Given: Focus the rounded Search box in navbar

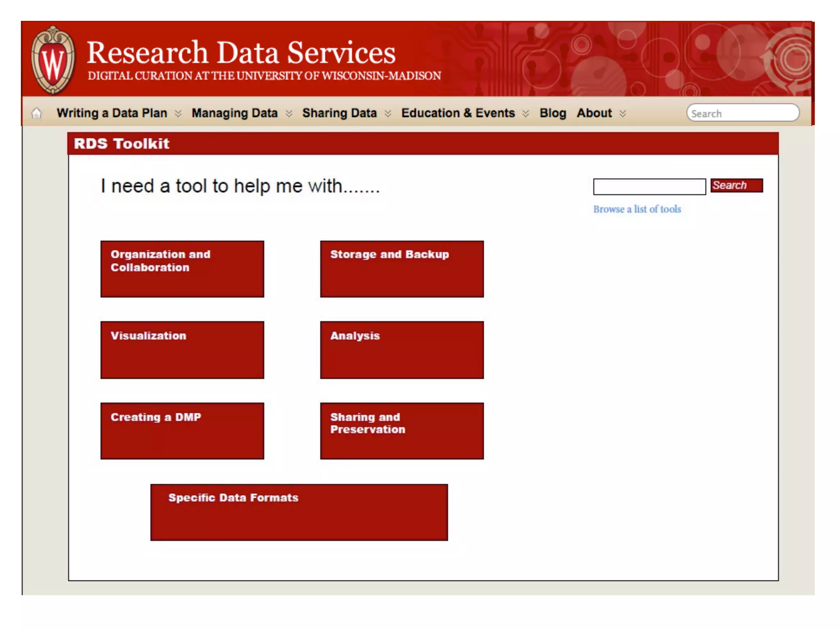Looking at the screenshot, I should click(x=742, y=113).
